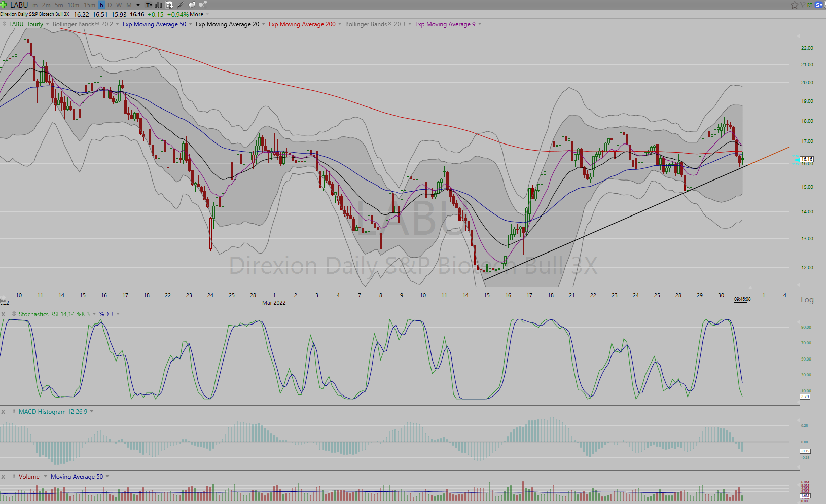
Task: Open the Volume dropdown arrow
Action: tap(45, 476)
